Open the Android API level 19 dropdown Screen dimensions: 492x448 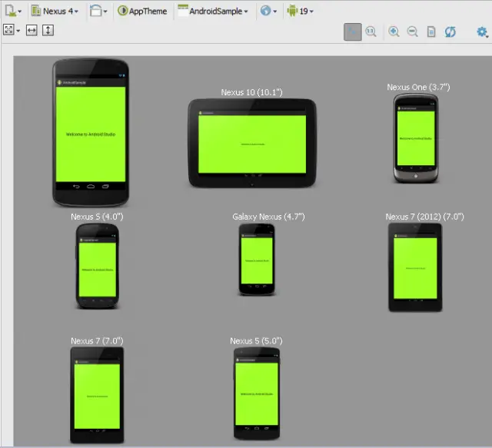pyautogui.click(x=301, y=12)
